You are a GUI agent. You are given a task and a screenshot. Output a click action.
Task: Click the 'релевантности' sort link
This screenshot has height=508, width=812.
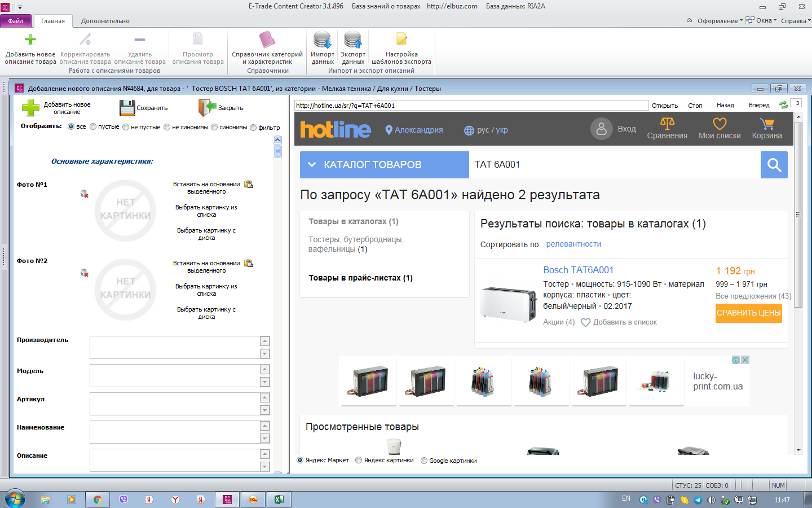pyautogui.click(x=573, y=244)
